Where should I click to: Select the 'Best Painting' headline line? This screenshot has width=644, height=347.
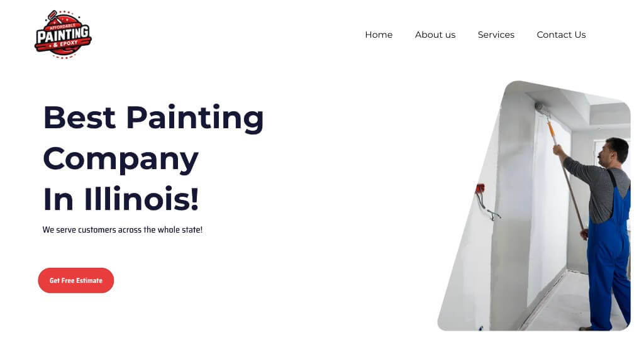click(x=153, y=118)
